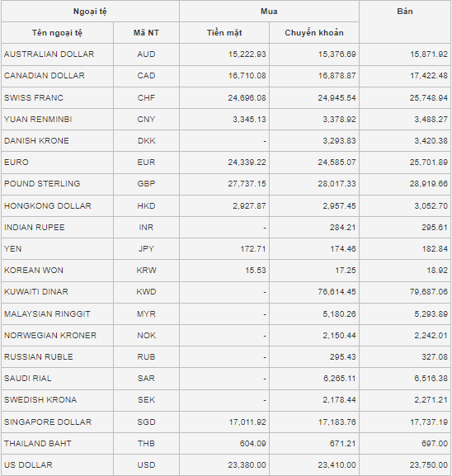Click the THAILAND BAHT selling rate 697.00

click(435, 444)
